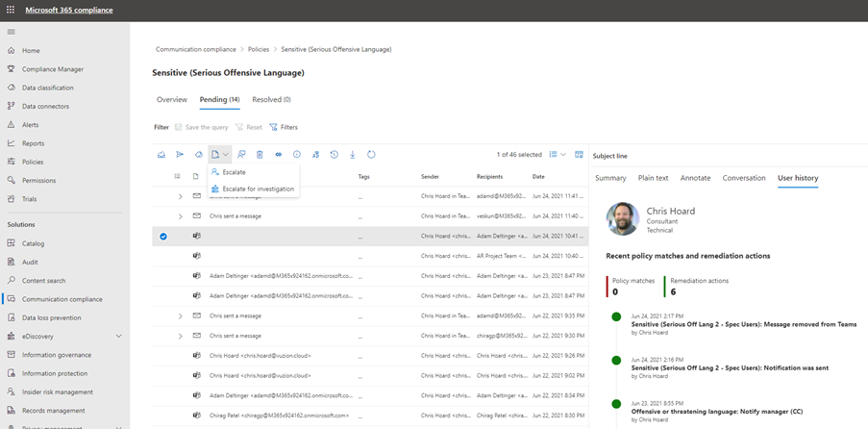Screen dimensions: 868x429
Task: Switch to the Pending (14) tab
Action: tap(219, 100)
